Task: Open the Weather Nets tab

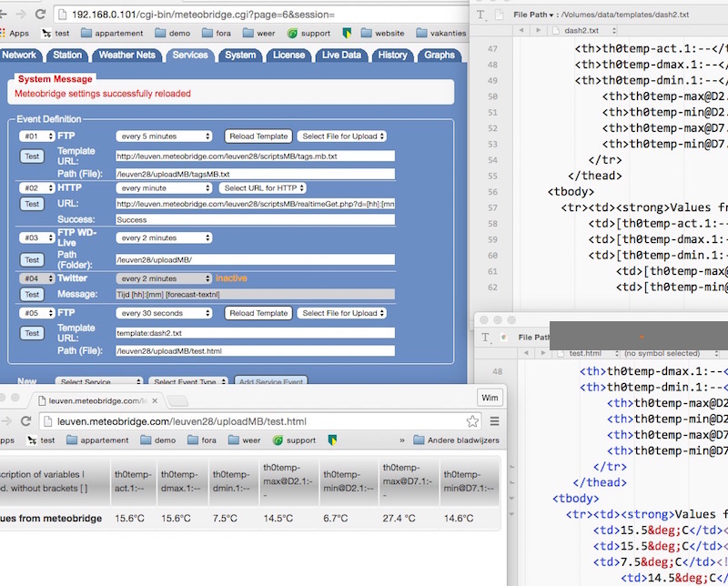Action: (x=127, y=55)
